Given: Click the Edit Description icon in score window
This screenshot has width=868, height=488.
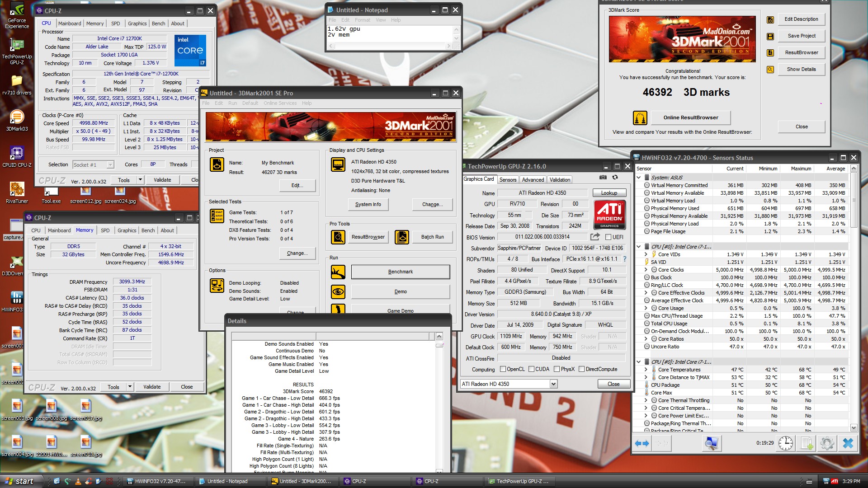Looking at the screenshot, I should coord(770,19).
